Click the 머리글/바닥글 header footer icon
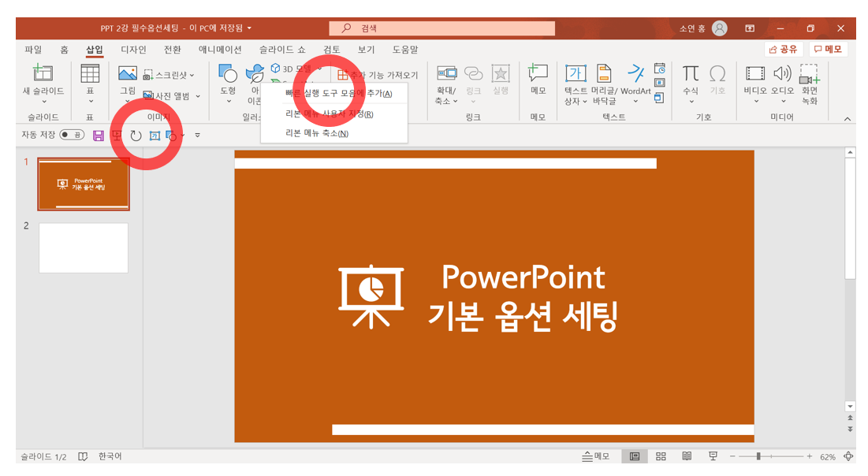The height and width of the screenshot is (476, 868). (x=604, y=73)
